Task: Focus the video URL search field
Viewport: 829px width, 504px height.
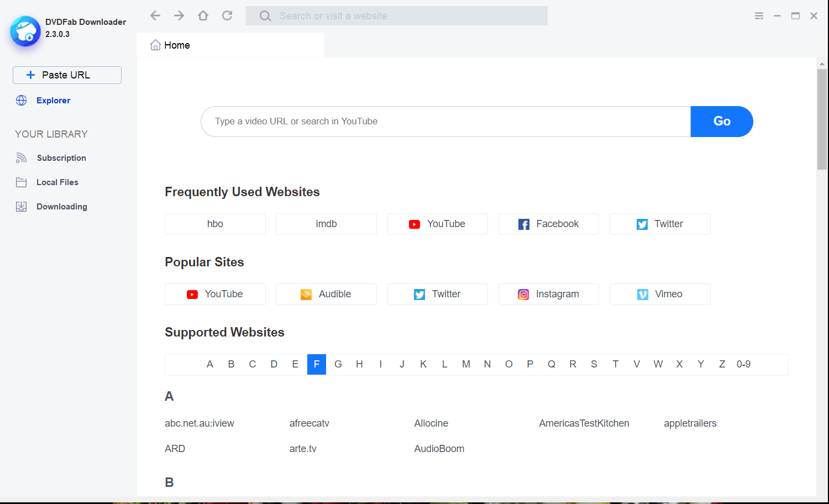Action: click(x=446, y=122)
